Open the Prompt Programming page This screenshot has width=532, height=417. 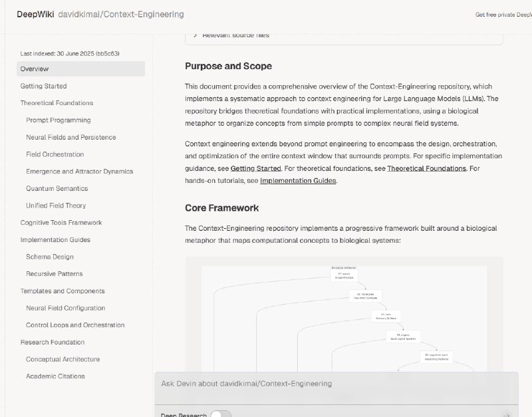click(x=60, y=120)
